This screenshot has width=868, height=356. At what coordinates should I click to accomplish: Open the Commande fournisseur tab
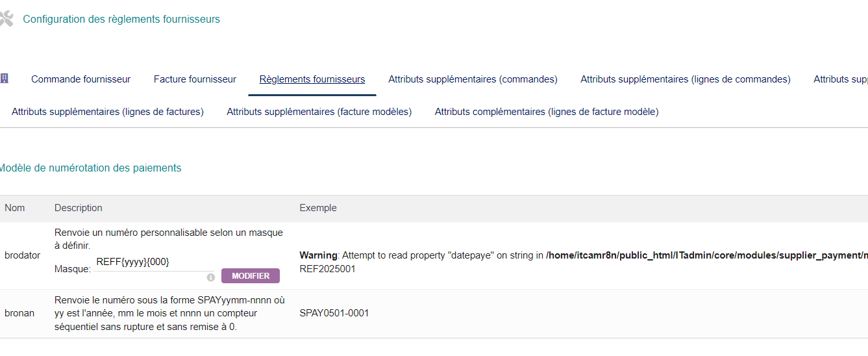(81, 79)
